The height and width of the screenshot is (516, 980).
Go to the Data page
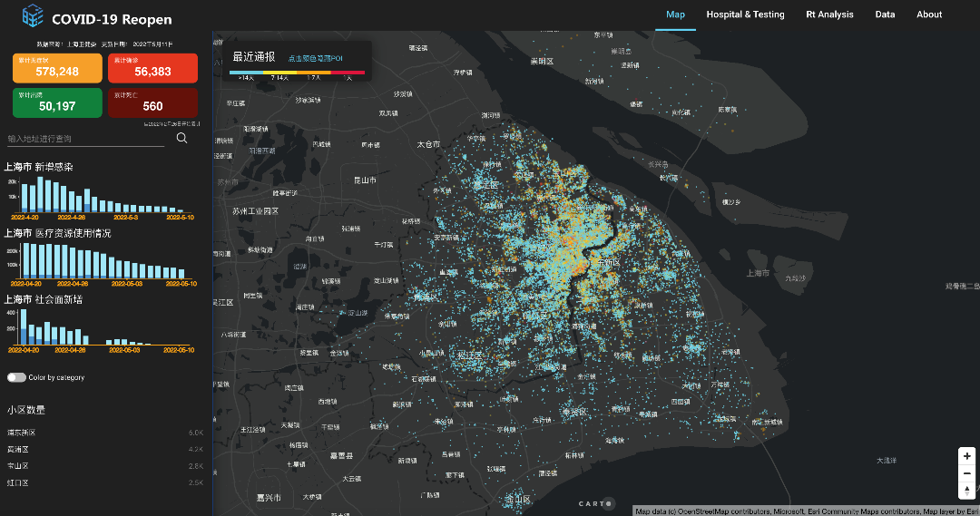[x=885, y=15]
